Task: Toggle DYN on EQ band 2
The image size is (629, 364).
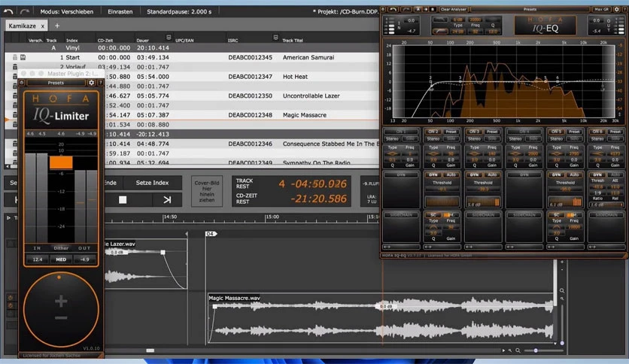Action: click(x=433, y=174)
